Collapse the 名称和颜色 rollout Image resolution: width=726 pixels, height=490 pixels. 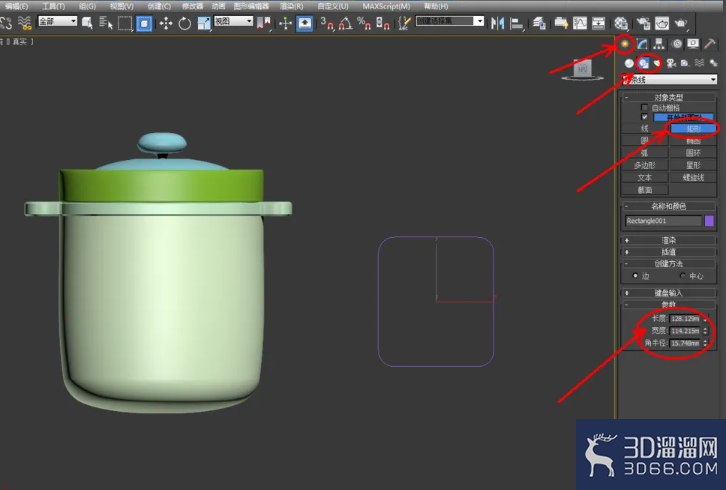pos(669,206)
